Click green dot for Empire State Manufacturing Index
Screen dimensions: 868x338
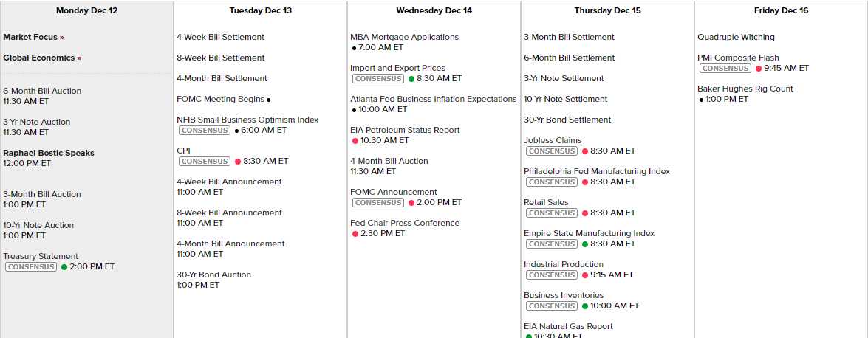click(585, 244)
